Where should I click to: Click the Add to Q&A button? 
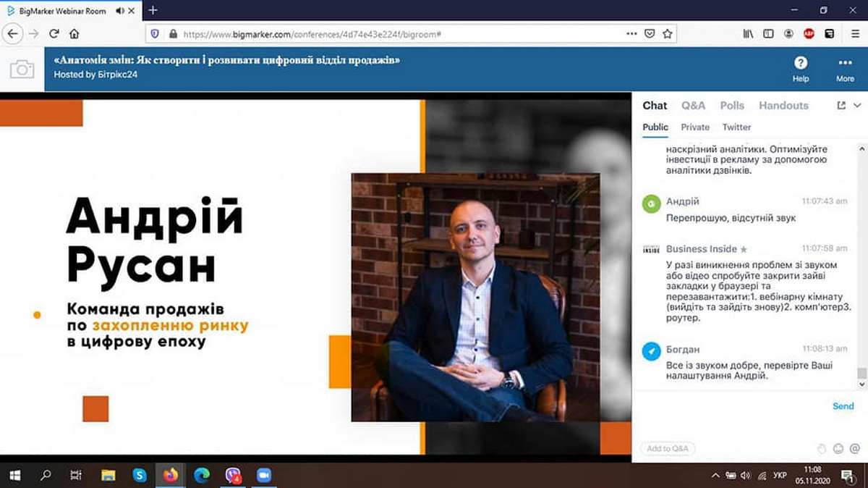tap(667, 448)
